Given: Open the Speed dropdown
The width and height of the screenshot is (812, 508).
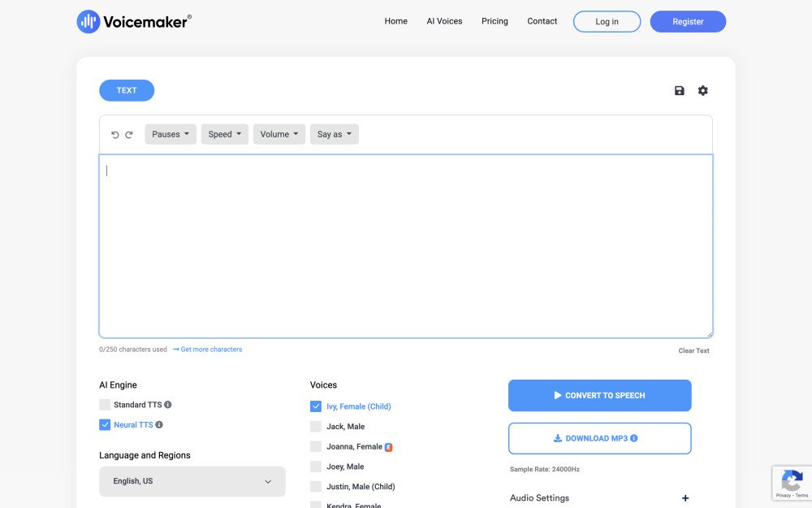Looking at the screenshot, I should coord(225,135).
